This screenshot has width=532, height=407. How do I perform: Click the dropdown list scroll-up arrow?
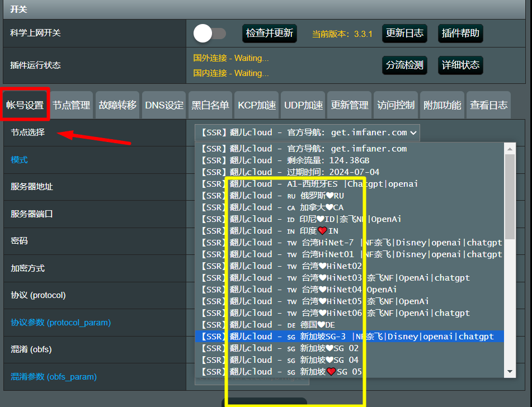pos(510,149)
